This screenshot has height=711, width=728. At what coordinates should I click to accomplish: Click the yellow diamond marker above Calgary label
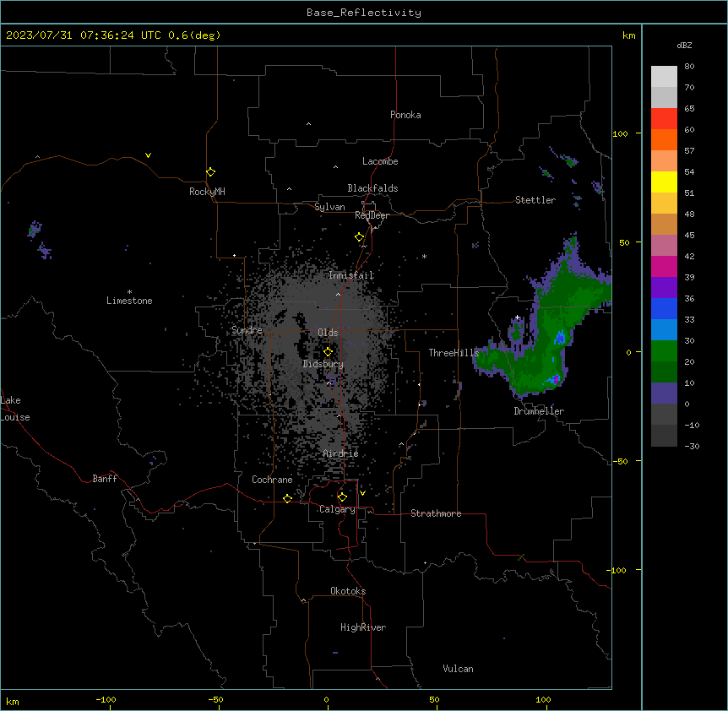[x=342, y=497]
